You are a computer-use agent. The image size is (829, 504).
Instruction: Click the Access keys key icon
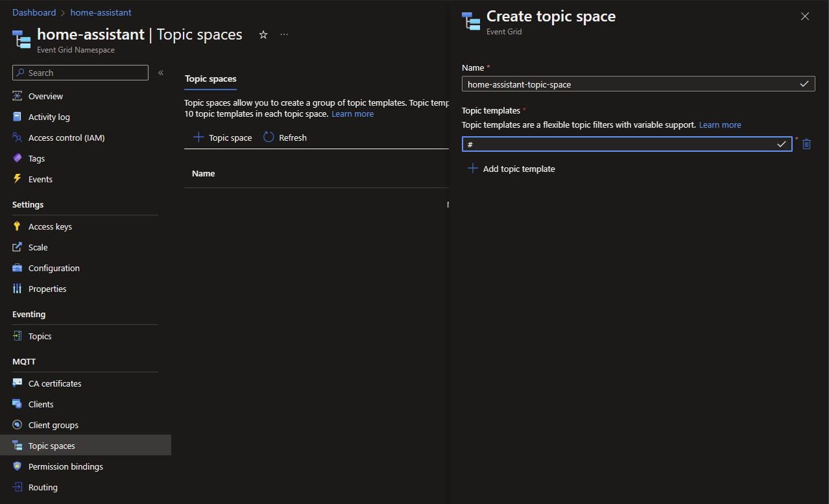point(18,226)
